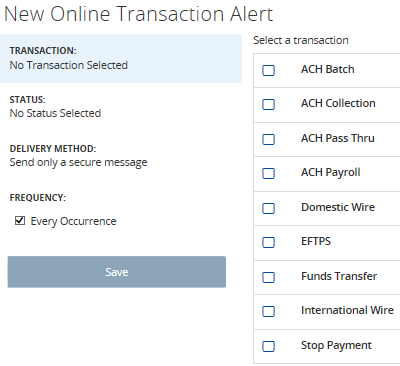Check the ACH Collection checkbox

[268, 104]
